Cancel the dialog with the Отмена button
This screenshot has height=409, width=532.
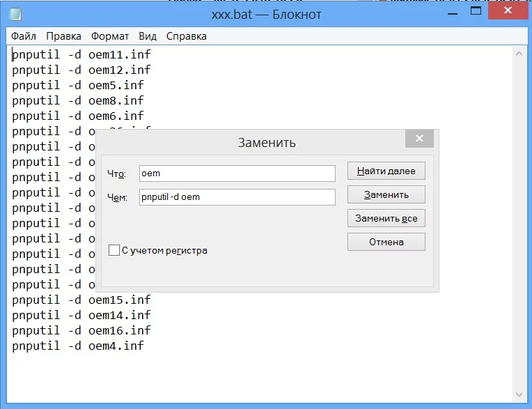click(x=386, y=242)
